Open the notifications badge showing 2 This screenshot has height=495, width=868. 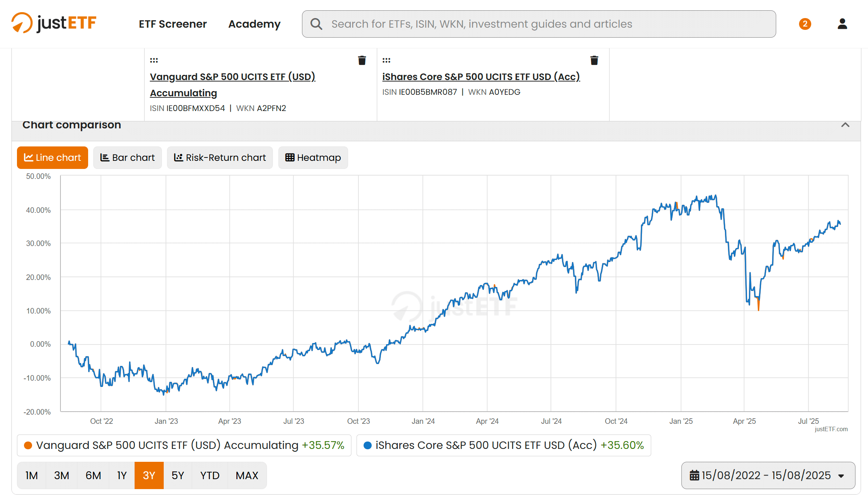(x=805, y=24)
